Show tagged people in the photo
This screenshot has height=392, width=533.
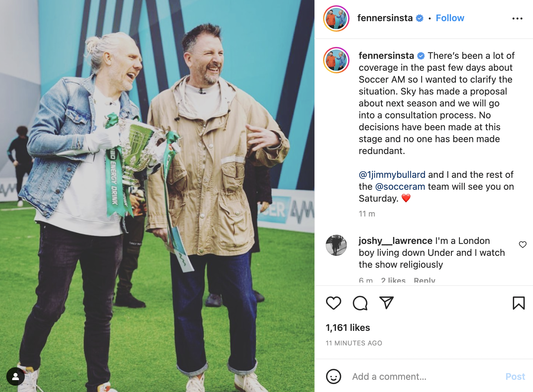tap(16, 376)
